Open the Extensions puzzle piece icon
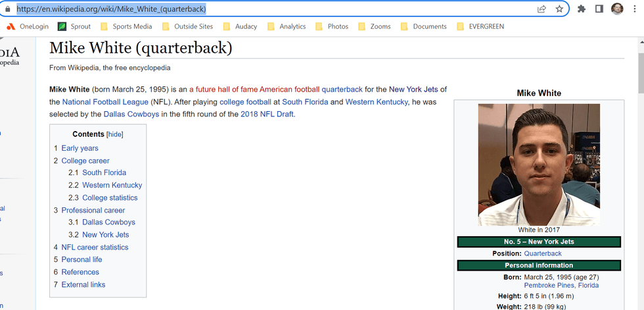This screenshot has height=310, width=644. click(582, 9)
